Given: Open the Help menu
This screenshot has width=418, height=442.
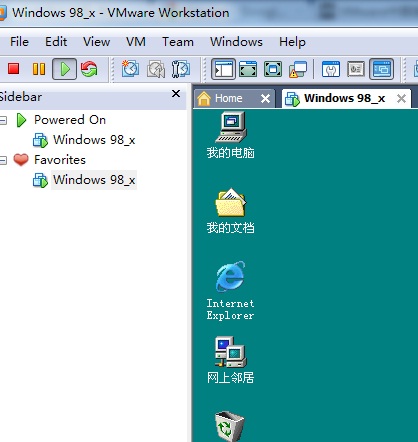Looking at the screenshot, I should 292,42.
